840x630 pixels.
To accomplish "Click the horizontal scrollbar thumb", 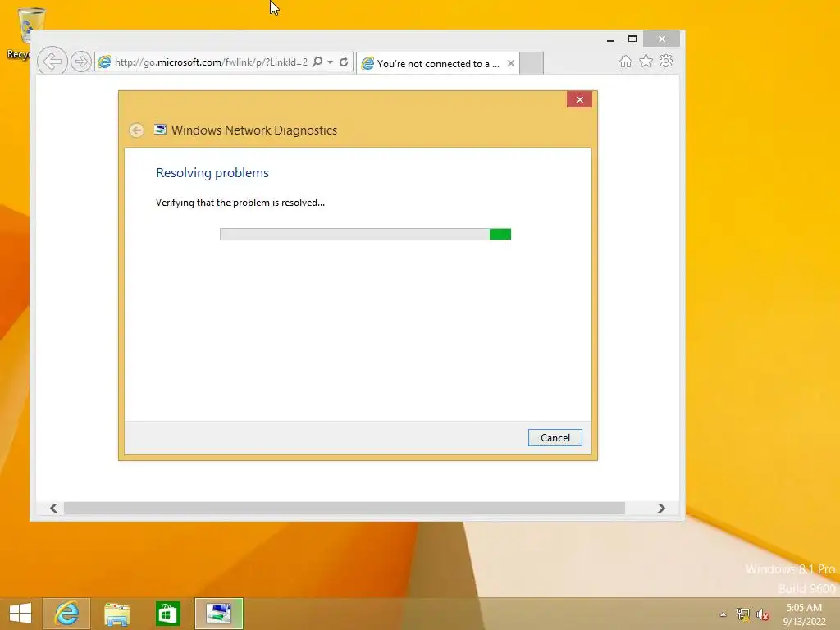I will (345, 508).
